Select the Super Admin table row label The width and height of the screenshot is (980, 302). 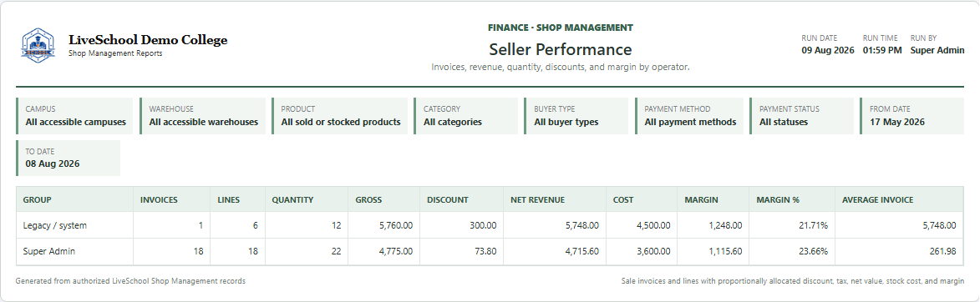tap(48, 251)
